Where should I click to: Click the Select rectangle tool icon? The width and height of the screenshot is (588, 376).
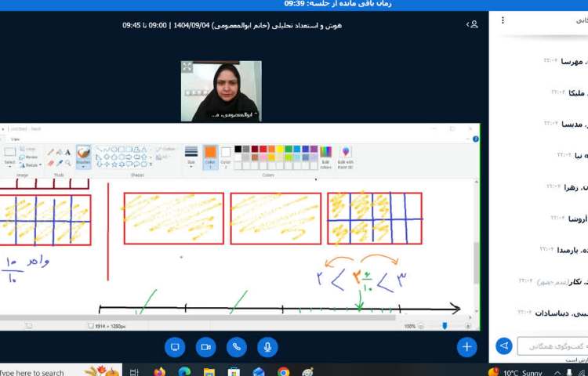(x=9, y=152)
